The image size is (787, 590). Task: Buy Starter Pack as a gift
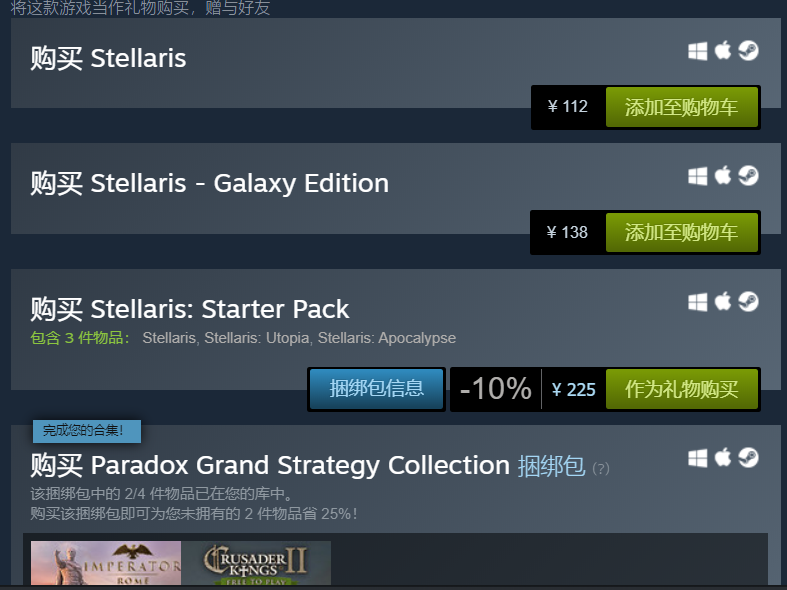[681, 389]
